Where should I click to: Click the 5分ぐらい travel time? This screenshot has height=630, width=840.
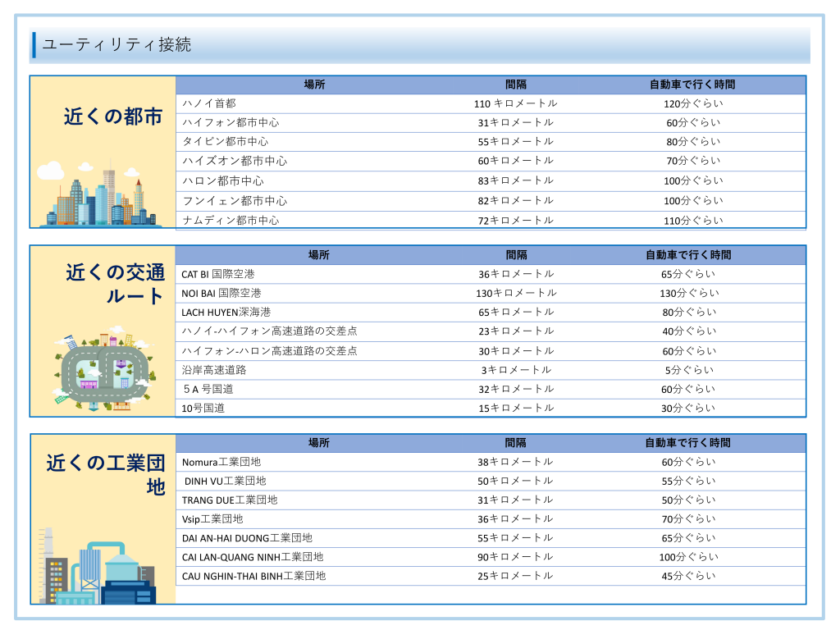tap(689, 370)
